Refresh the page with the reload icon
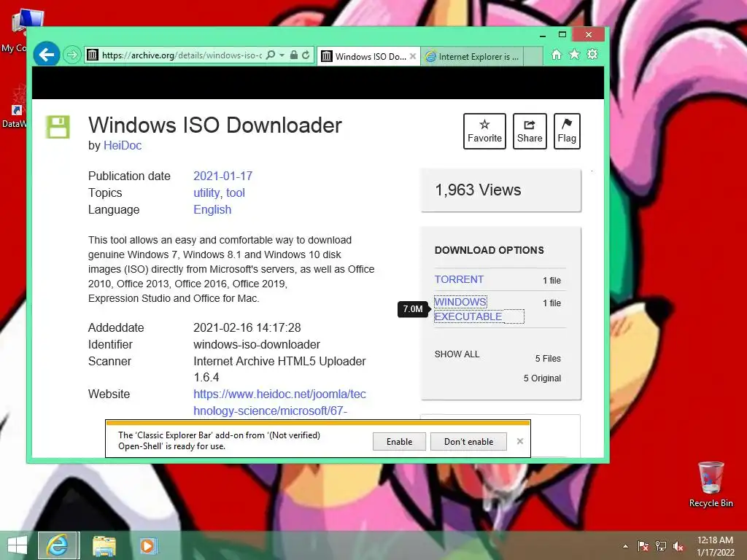This screenshot has width=747, height=560. [306, 55]
